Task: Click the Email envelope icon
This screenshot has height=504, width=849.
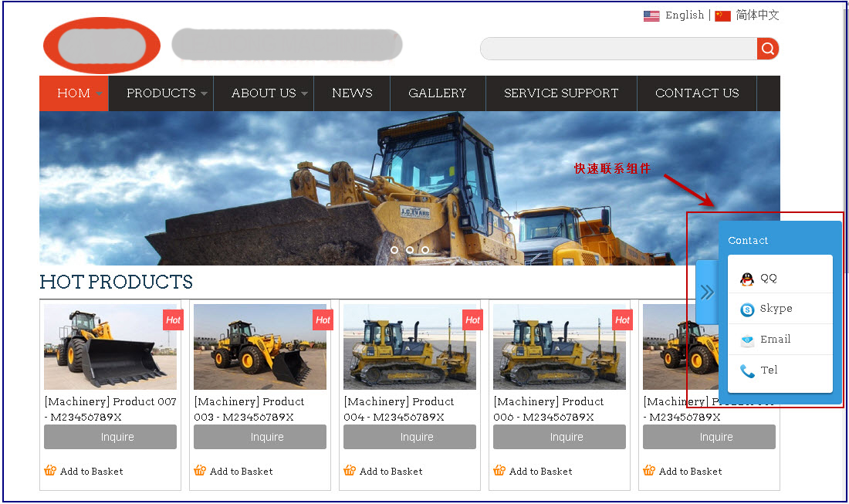Action: (747, 340)
